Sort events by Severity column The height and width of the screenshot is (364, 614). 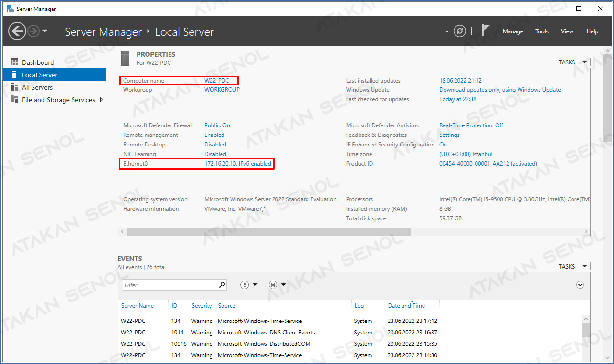(x=201, y=306)
